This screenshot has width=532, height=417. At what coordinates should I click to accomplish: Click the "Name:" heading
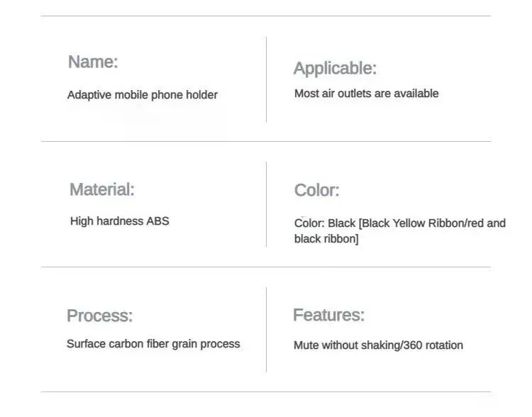93,62
